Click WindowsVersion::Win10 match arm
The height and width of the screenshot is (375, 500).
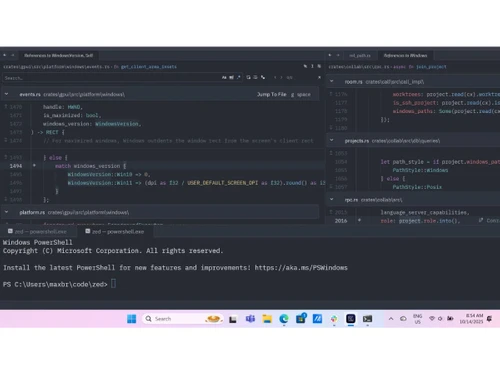coord(100,174)
